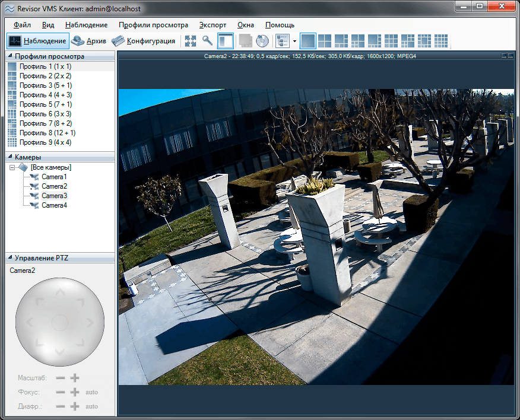Collapse the Профили просмотра panel
The image size is (520, 420).
(x=10, y=56)
